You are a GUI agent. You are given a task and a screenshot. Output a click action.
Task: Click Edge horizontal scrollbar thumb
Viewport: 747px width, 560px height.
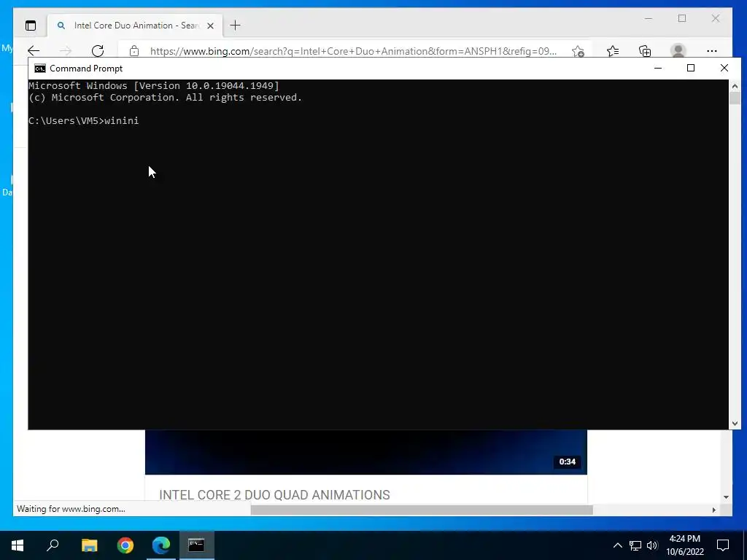pos(422,510)
